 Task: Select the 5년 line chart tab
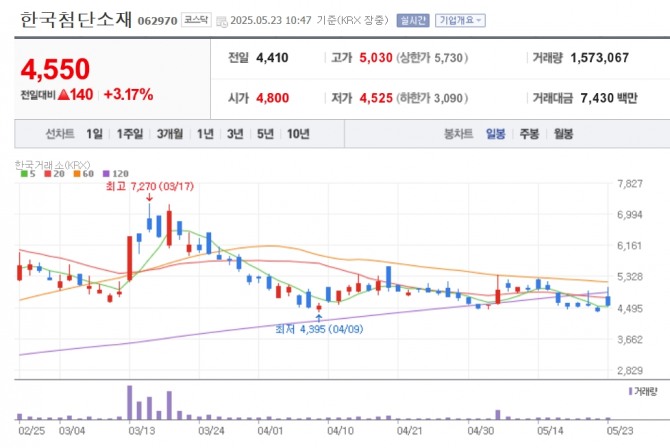pyautogui.click(x=265, y=134)
